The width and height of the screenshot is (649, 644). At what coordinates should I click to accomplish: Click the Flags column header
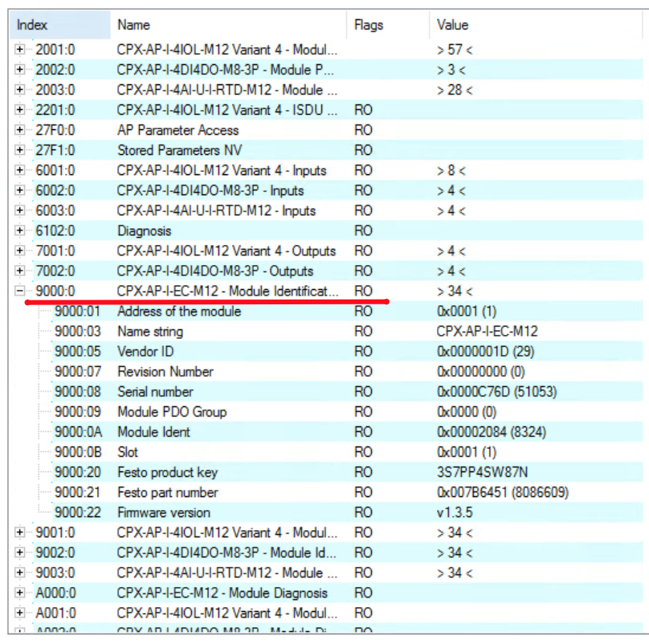point(388,25)
